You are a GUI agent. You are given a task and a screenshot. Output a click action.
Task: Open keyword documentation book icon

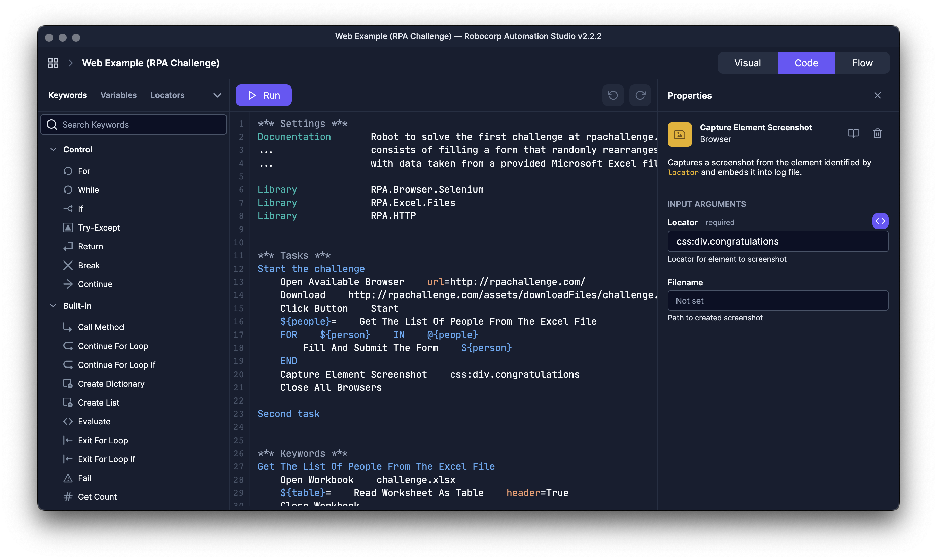pyautogui.click(x=853, y=133)
